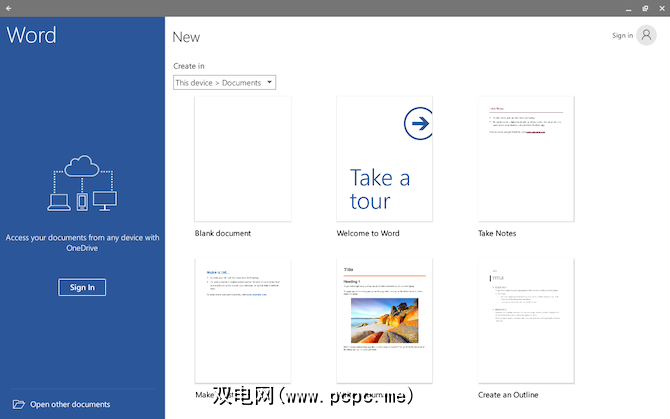Image resolution: width=670 pixels, height=419 pixels.
Task: Click the Take Notes label
Action: [497, 233]
